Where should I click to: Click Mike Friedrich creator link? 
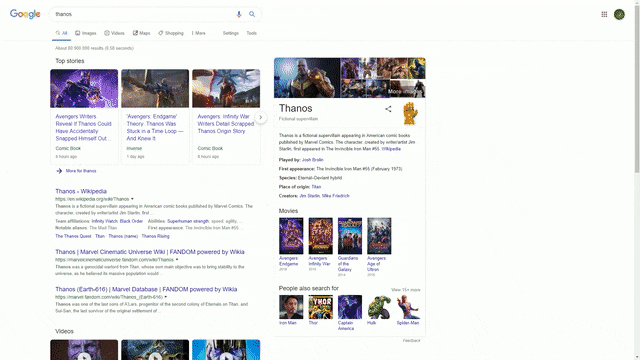336,196
